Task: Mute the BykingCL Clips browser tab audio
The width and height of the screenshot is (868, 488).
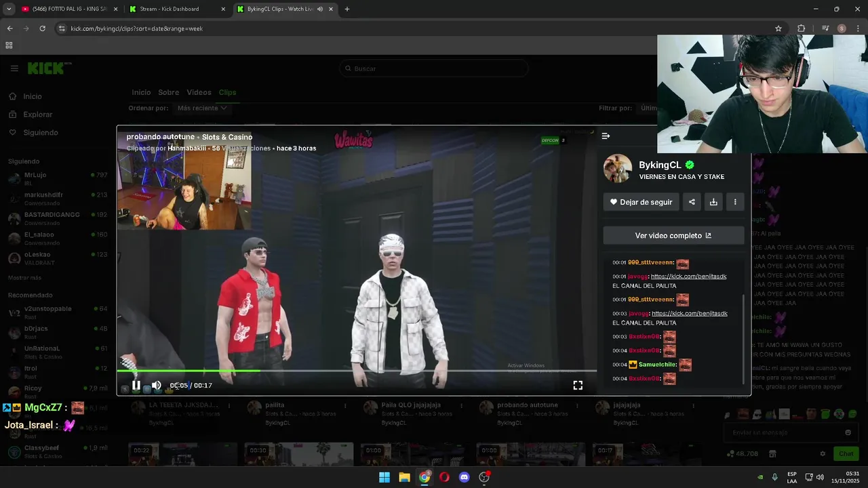Action: pyautogui.click(x=320, y=9)
